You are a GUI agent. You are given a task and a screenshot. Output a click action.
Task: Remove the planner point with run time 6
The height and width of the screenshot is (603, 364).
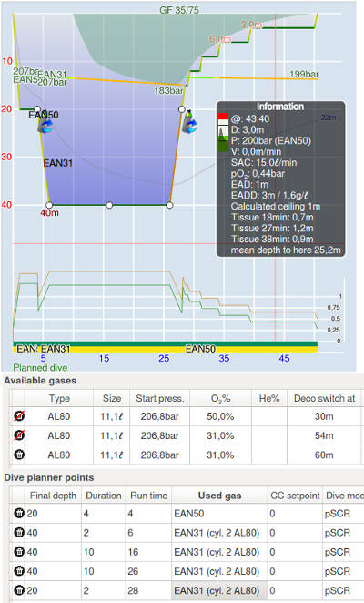tap(18, 532)
